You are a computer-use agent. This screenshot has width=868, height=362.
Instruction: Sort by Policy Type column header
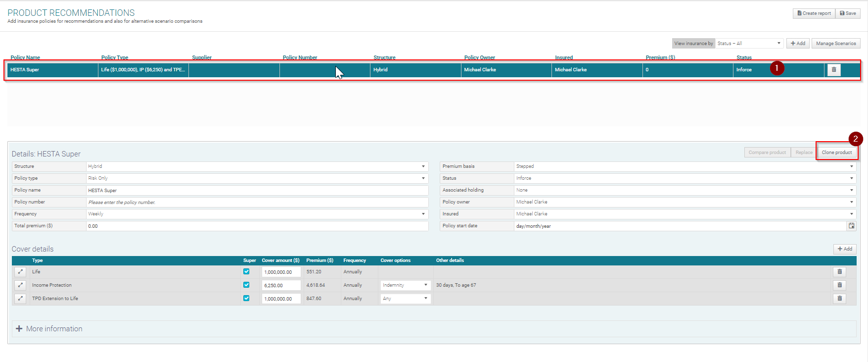click(115, 58)
